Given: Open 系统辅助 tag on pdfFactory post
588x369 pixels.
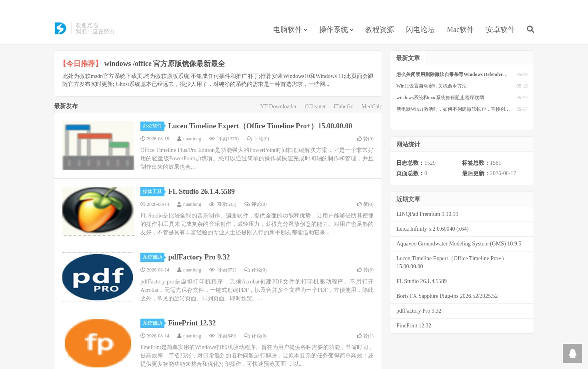Looking at the screenshot, I should 152,257.
